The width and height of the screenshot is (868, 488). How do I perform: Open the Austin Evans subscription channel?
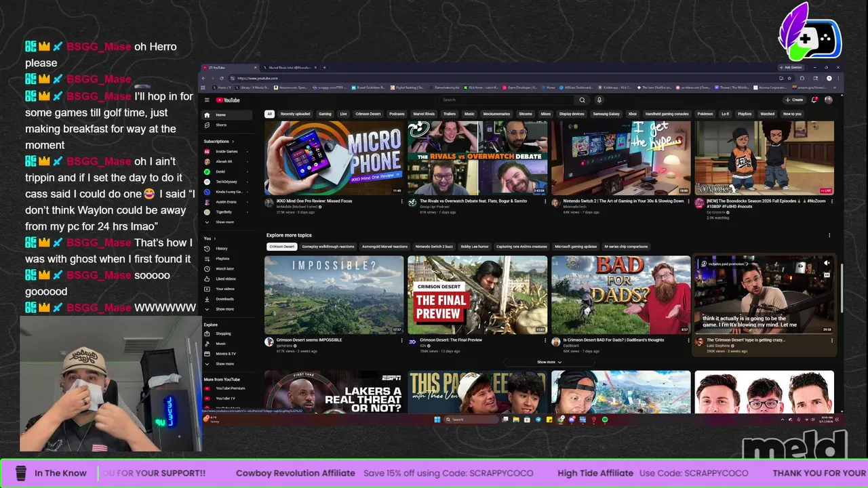click(x=227, y=202)
